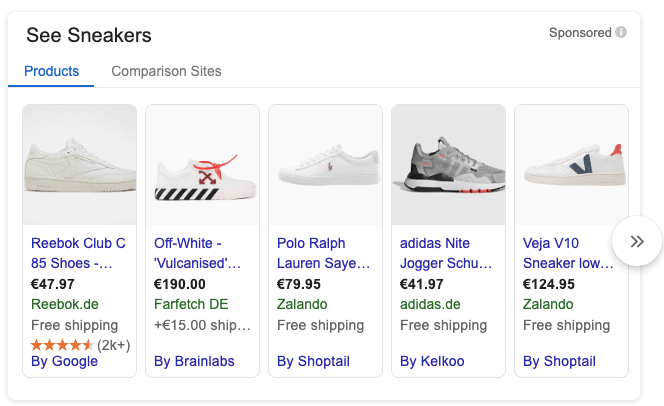Switch to the Comparison Sites tab
Screen dimensions: 664x406
(x=166, y=71)
